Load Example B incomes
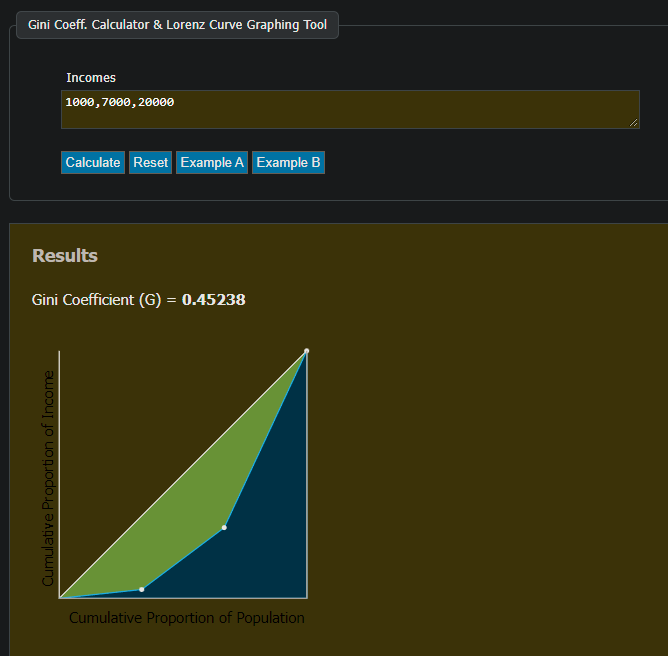 (288, 162)
